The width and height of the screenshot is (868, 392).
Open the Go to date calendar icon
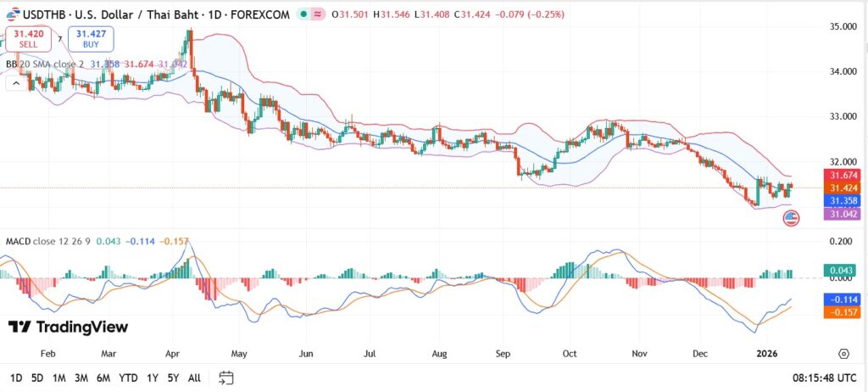click(225, 378)
